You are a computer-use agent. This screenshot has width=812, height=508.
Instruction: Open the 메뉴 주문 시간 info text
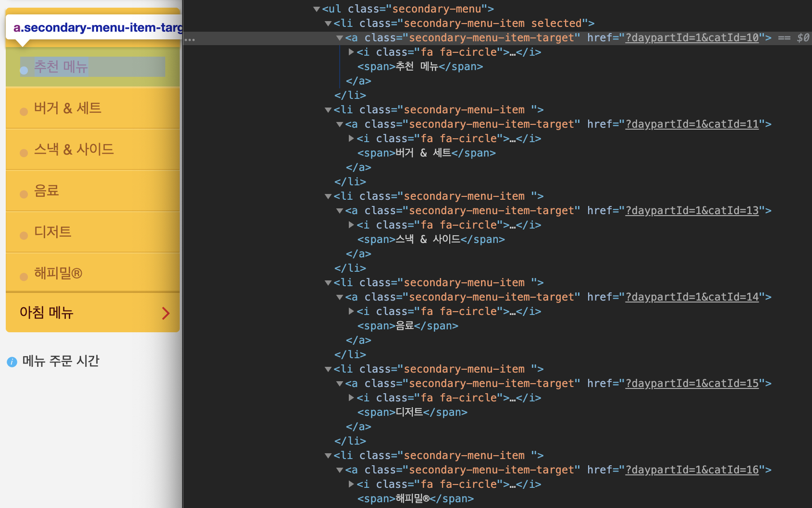pos(61,361)
